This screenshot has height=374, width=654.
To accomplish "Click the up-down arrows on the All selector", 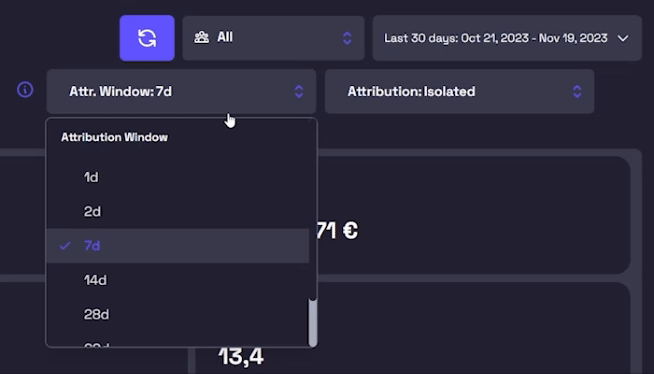I will pyautogui.click(x=347, y=38).
